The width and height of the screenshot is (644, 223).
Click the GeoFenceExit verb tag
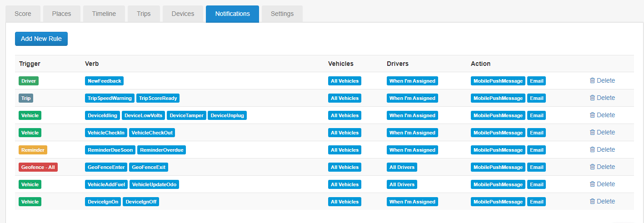tap(149, 167)
